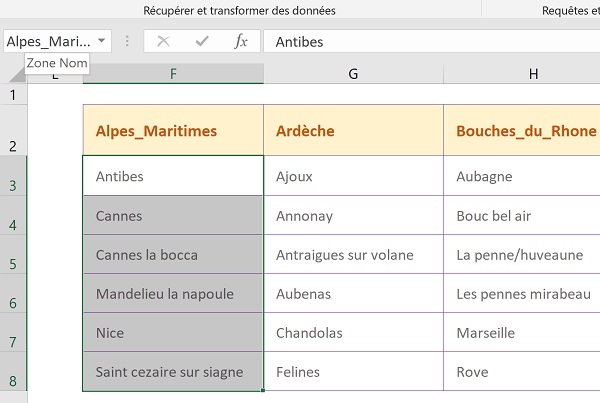This screenshot has height=403, width=600.
Task: Click the Ardèche header cell
Action: coord(353,130)
